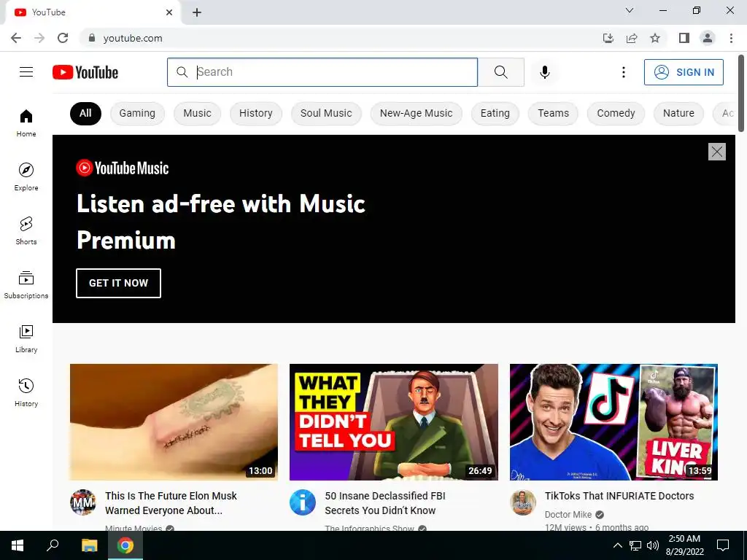Select the New-Age Music filter chip
The image size is (747, 560).
click(x=416, y=113)
